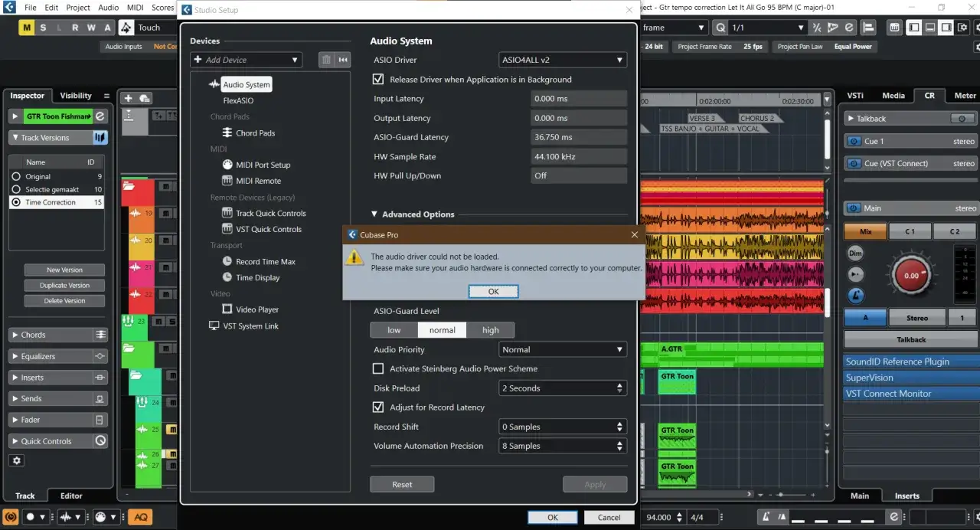Toggle the AQ auto-quantize button
Image resolution: width=980 pixels, height=530 pixels.
(x=140, y=517)
